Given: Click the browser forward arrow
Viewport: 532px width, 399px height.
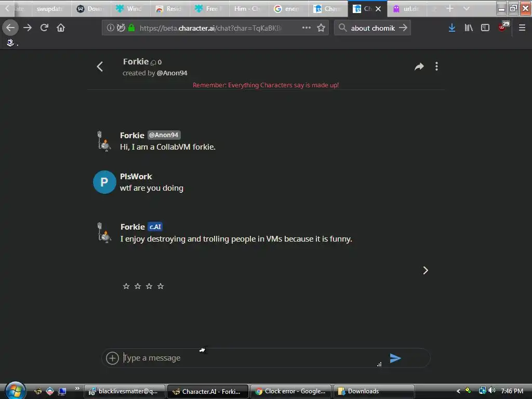Looking at the screenshot, I should pos(28,28).
